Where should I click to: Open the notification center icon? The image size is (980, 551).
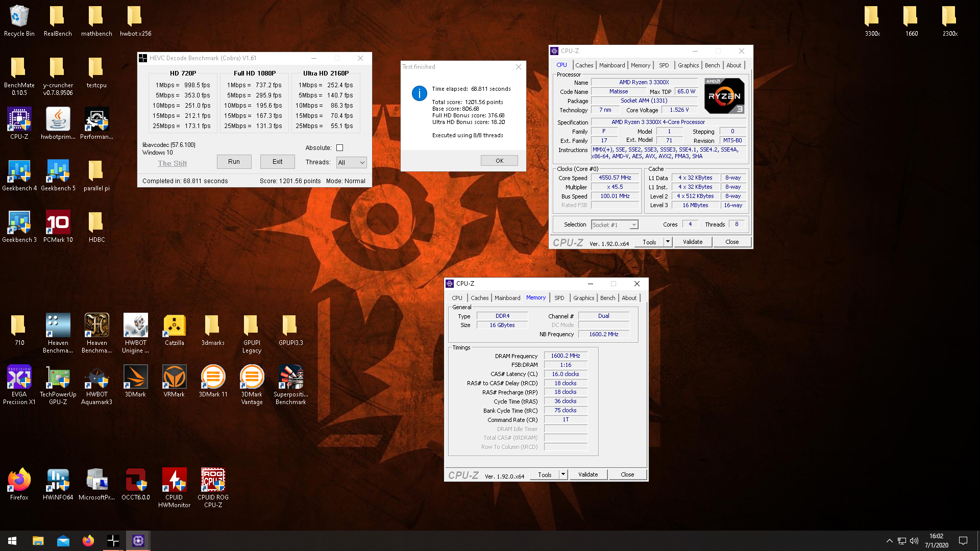pos(963,541)
